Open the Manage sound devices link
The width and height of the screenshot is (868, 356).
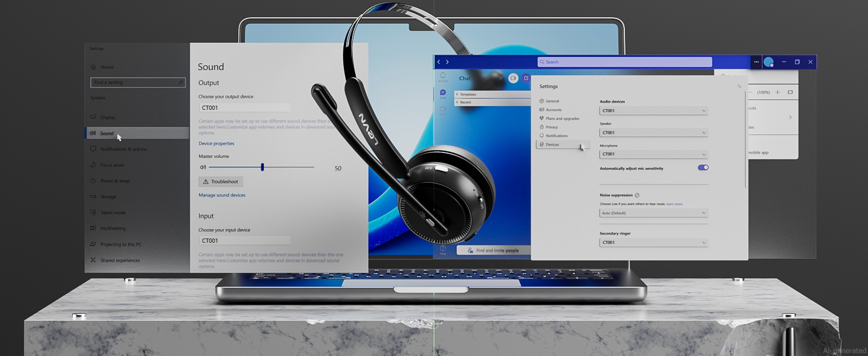click(x=222, y=195)
